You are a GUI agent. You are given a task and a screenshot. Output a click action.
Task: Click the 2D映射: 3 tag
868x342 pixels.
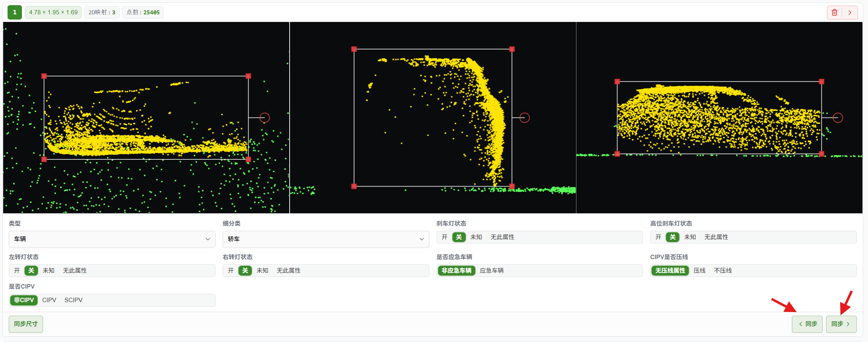coord(102,12)
